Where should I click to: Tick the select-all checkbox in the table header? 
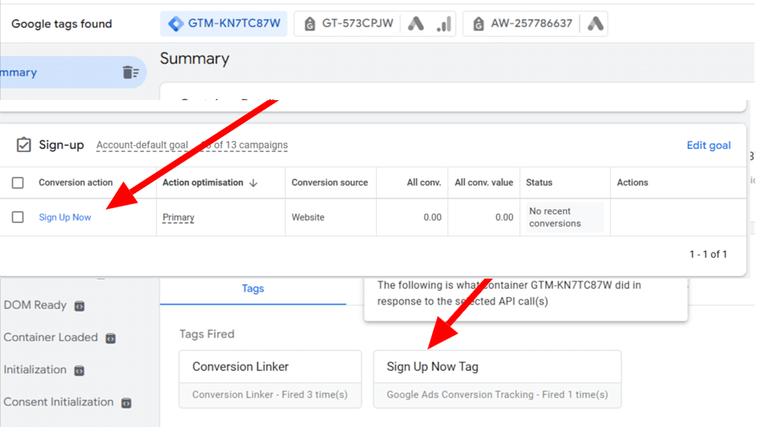pyautogui.click(x=18, y=183)
